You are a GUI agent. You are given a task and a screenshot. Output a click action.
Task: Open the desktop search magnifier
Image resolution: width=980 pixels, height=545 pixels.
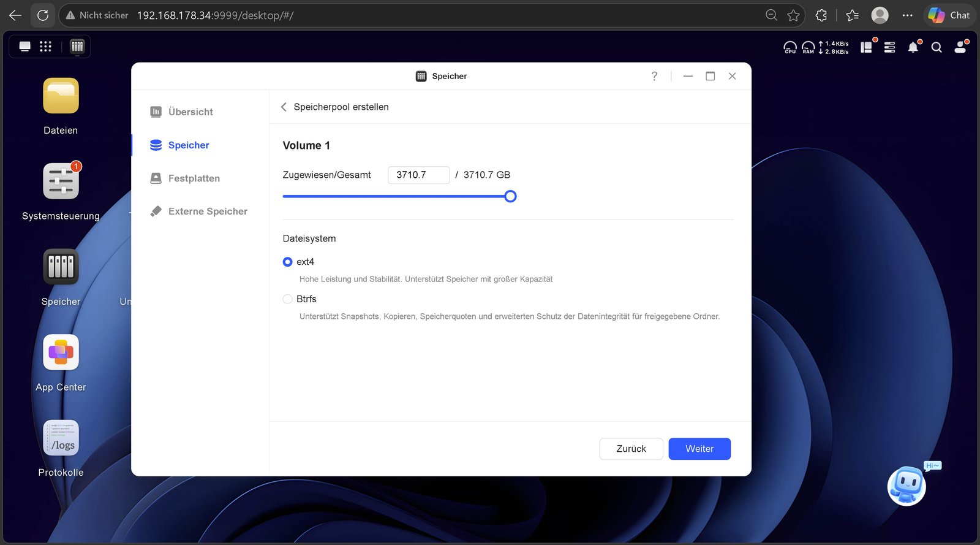[937, 47]
